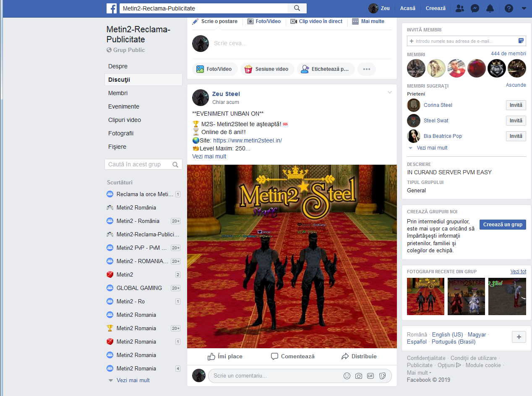Open Zeu Steel author name link

coord(226,94)
